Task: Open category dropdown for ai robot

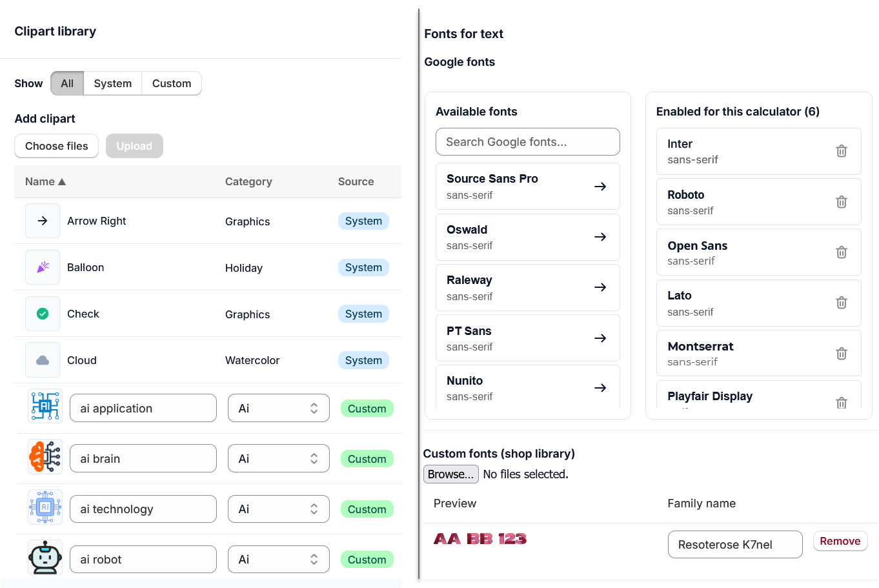Action: 279,559
